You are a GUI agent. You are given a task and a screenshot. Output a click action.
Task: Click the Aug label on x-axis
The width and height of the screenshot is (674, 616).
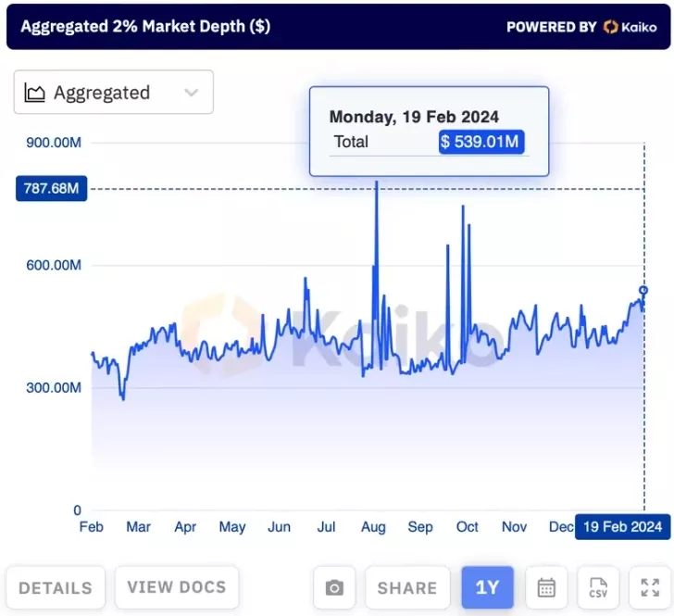373,527
